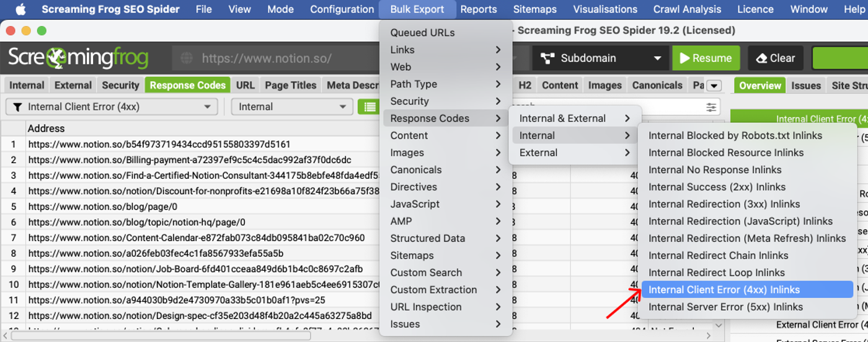Open the Bulk Export menu bar item
This screenshot has width=868, height=342.
coord(417,9)
